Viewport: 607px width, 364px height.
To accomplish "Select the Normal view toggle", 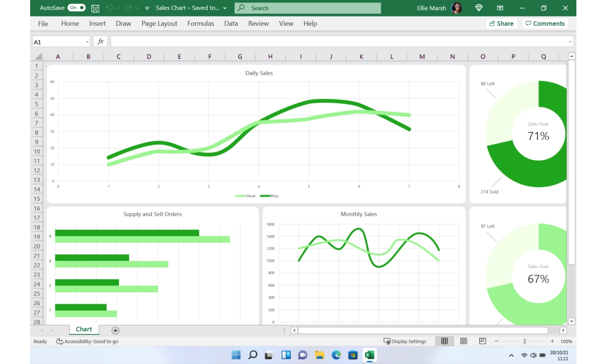I will point(444,341).
